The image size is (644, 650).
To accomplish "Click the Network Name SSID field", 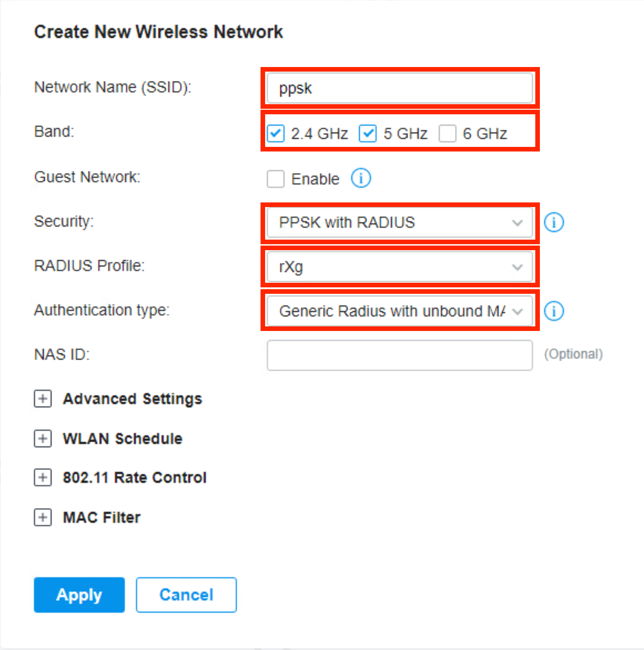I will tap(399, 88).
